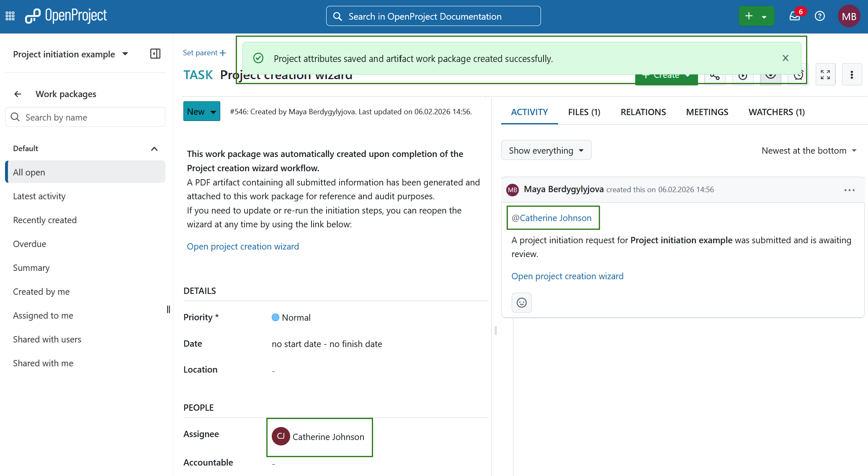Viewport: 868px width, 476px height.
Task: Open the MEETINGS tab
Action: pos(707,112)
